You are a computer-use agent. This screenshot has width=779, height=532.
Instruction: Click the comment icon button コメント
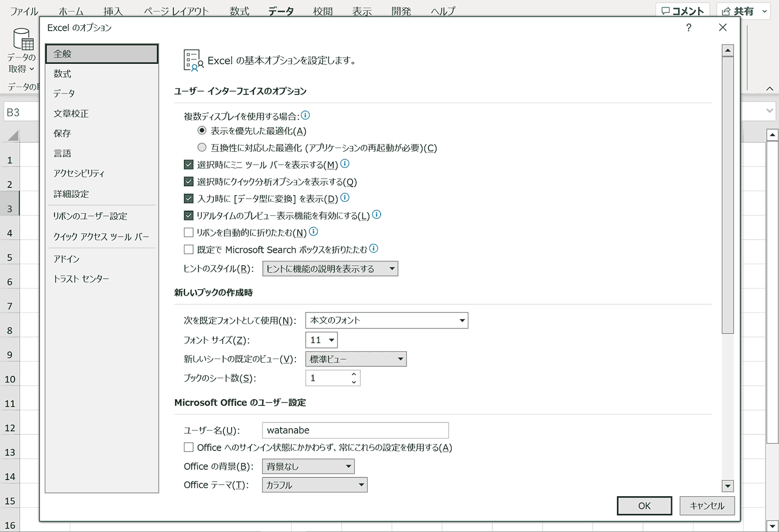pyautogui.click(x=682, y=11)
